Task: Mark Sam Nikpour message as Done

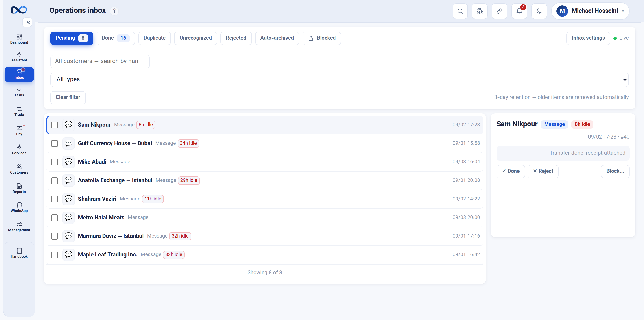Action: click(510, 171)
